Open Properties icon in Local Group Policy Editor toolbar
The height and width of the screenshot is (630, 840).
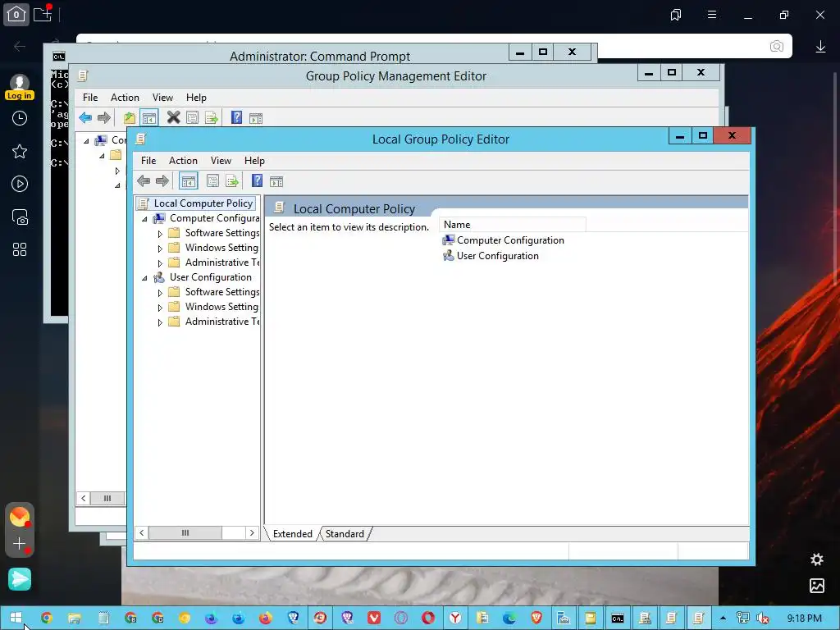212,181
